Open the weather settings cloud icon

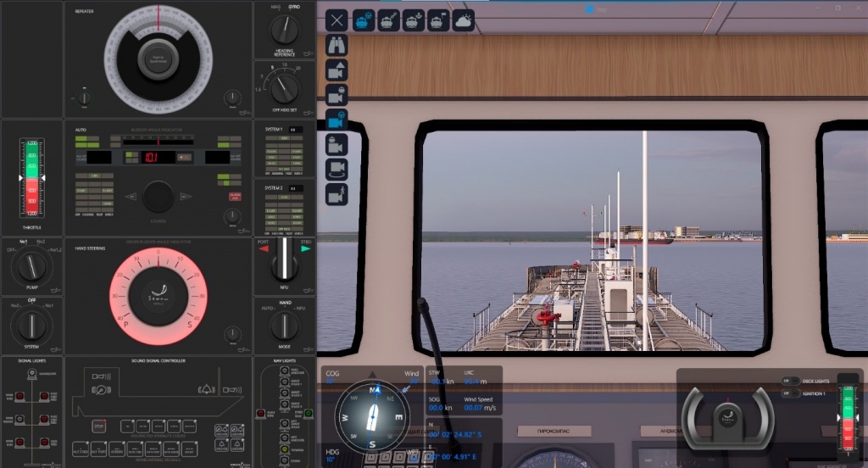click(463, 21)
